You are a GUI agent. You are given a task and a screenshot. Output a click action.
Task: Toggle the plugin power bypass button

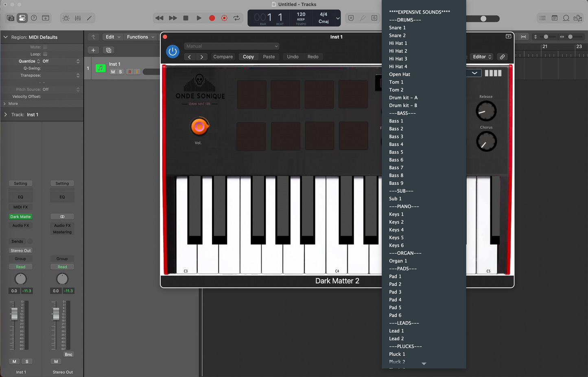tap(173, 52)
